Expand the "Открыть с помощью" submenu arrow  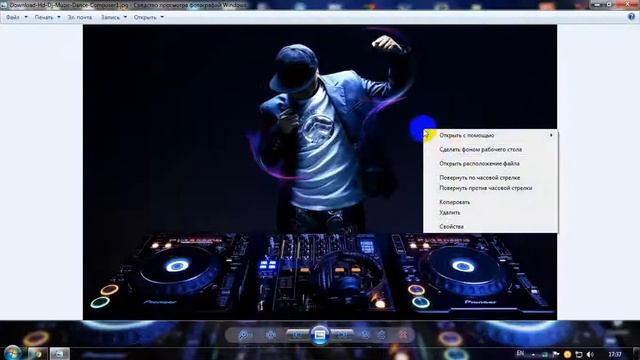[x=551, y=135]
